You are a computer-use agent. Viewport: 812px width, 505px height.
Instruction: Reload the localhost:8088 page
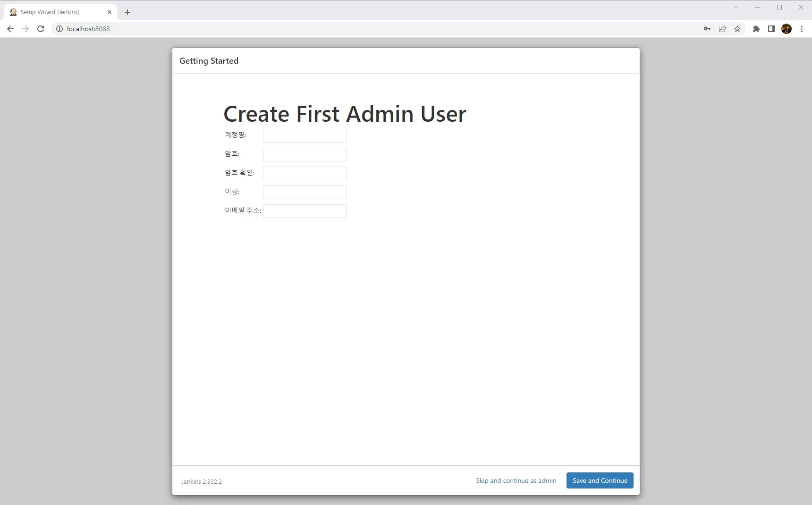coord(41,29)
